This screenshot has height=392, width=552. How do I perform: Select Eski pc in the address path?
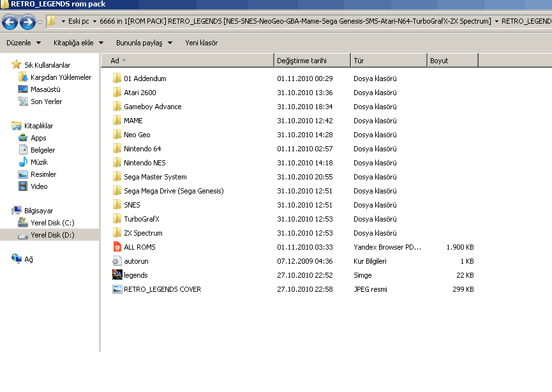[x=78, y=21]
